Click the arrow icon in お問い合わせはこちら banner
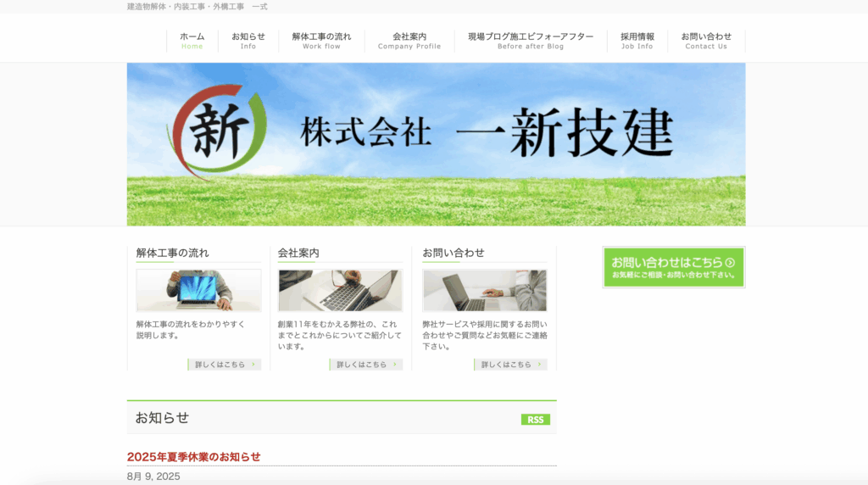 [730, 263]
